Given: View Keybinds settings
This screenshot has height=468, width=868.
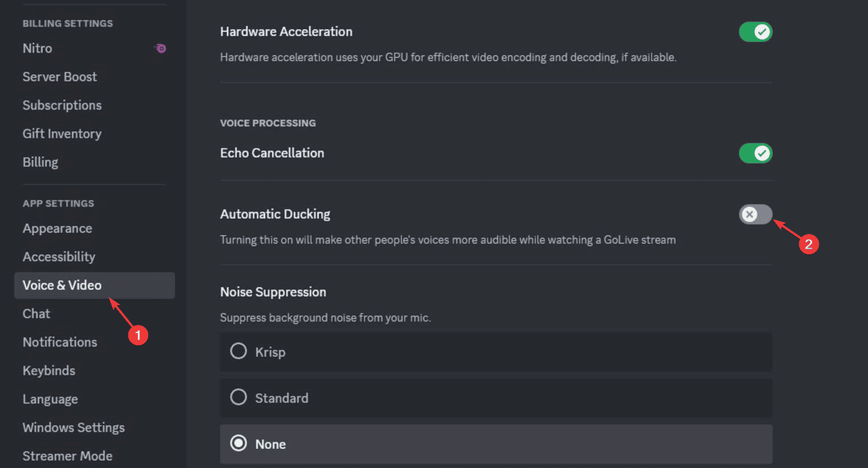Looking at the screenshot, I should (x=49, y=371).
